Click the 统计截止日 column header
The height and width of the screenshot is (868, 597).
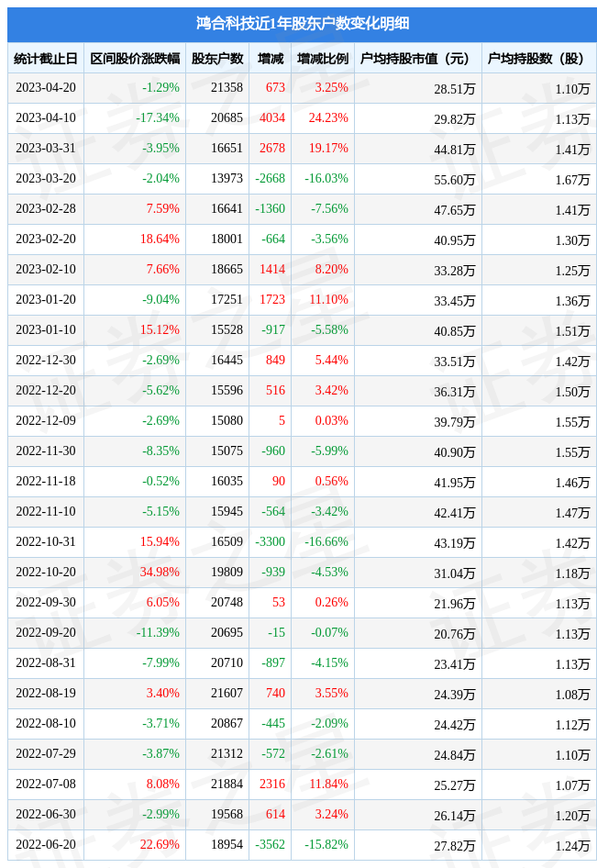click(45, 58)
